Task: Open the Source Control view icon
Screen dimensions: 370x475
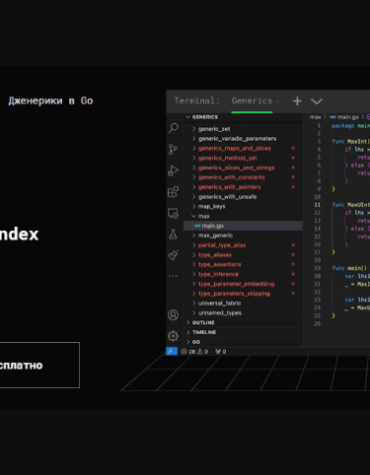Action: click(173, 149)
